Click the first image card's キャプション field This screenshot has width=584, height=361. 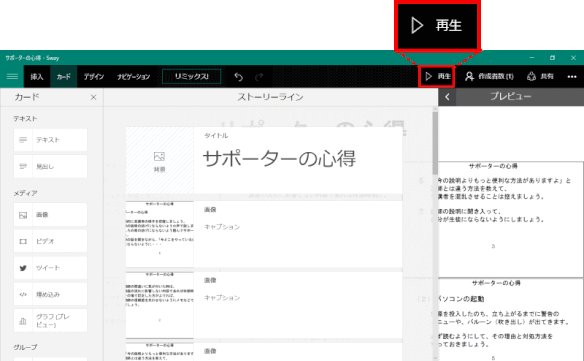coord(222,227)
